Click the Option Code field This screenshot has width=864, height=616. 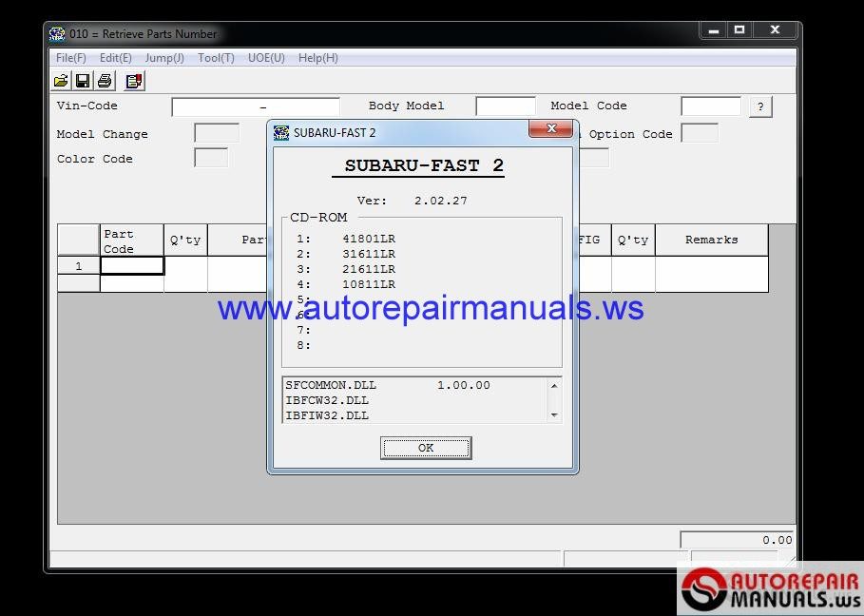point(700,133)
